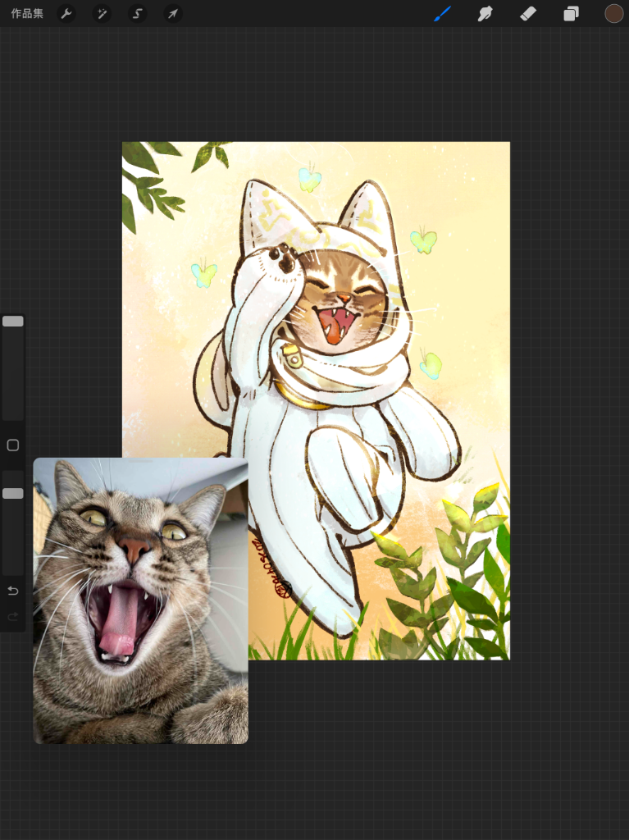The width and height of the screenshot is (629, 840).
Task: Return to gallery via 作品集
Action: (27, 14)
